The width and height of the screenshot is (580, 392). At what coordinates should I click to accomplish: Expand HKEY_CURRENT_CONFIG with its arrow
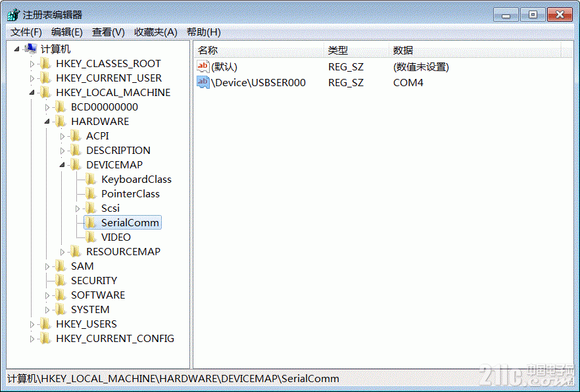(x=32, y=339)
